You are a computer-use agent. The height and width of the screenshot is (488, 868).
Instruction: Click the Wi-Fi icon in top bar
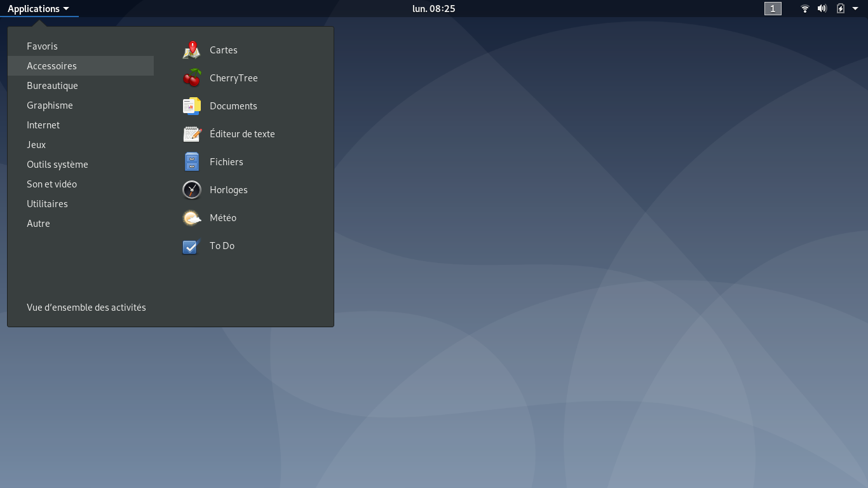(805, 8)
